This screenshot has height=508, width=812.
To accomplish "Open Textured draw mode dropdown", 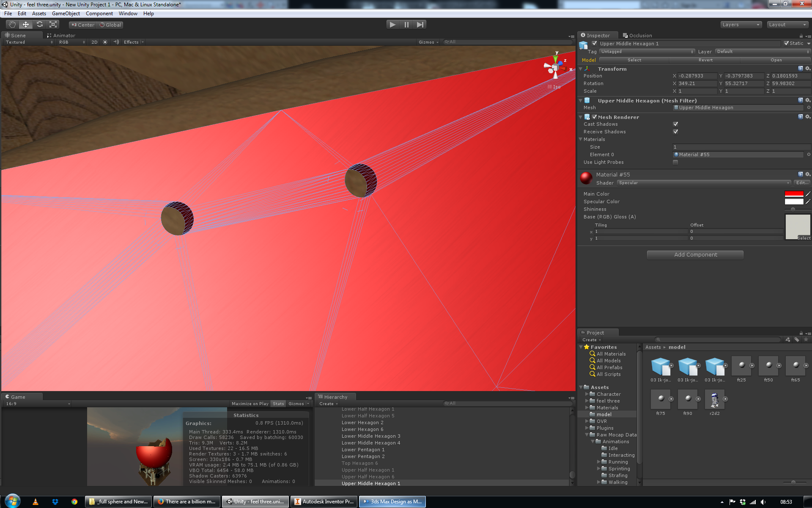I will 29,42.
